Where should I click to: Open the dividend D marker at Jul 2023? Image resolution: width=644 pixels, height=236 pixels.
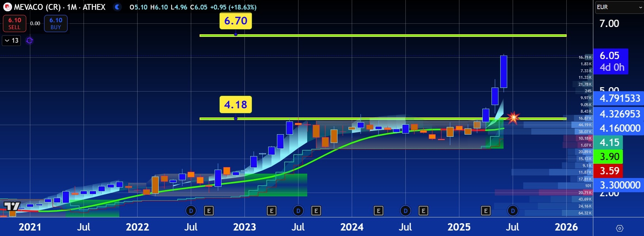298,210
